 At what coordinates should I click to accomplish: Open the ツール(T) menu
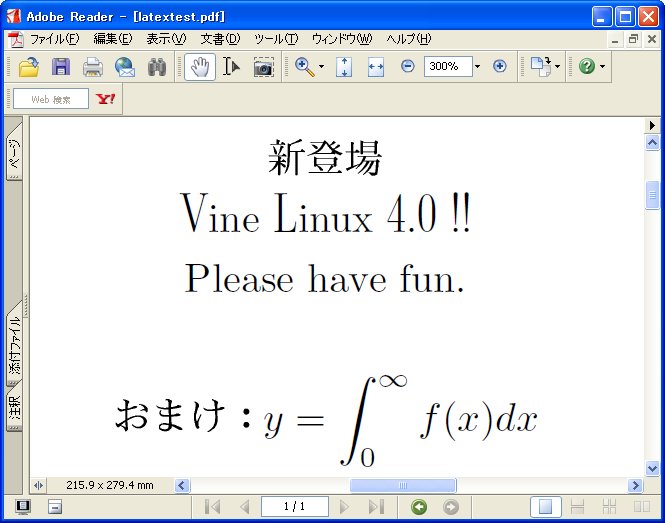click(276, 39)
